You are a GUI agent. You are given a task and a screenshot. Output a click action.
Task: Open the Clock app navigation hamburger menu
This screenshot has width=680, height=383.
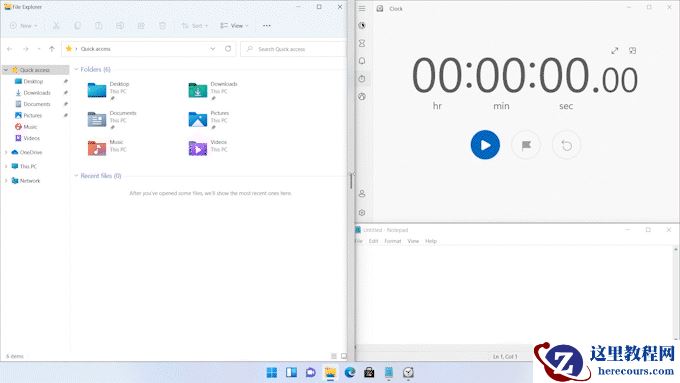click(x=362, y=8)
